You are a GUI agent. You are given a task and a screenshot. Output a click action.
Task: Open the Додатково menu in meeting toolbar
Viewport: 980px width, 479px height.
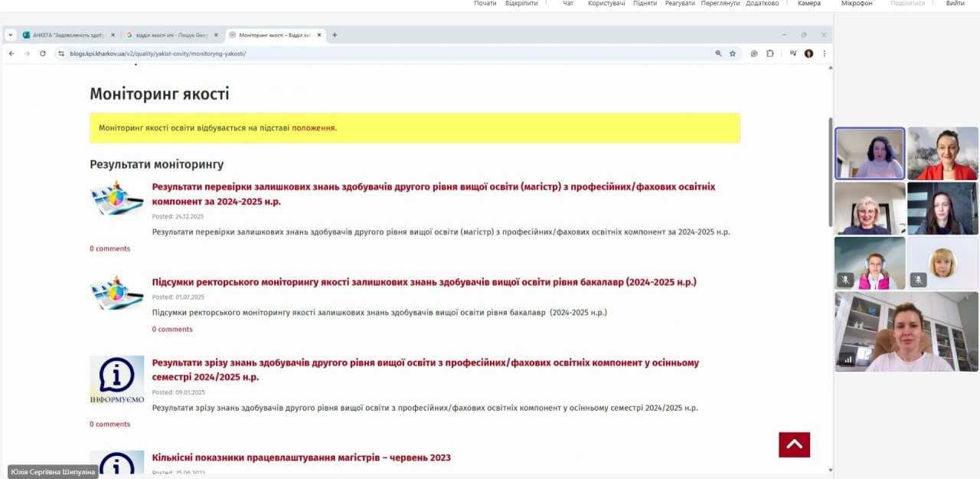(x=762, y=4)
